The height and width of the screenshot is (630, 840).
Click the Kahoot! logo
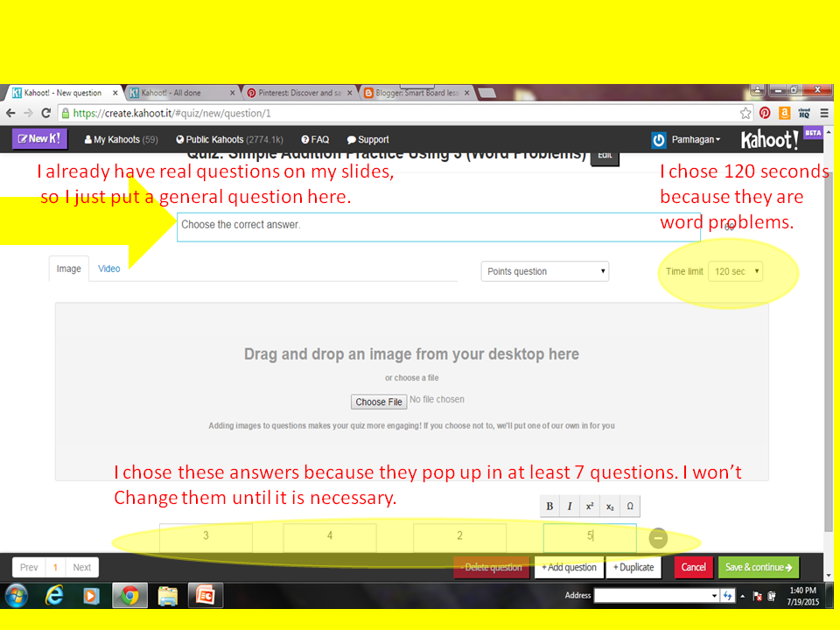tap(769, 140)
